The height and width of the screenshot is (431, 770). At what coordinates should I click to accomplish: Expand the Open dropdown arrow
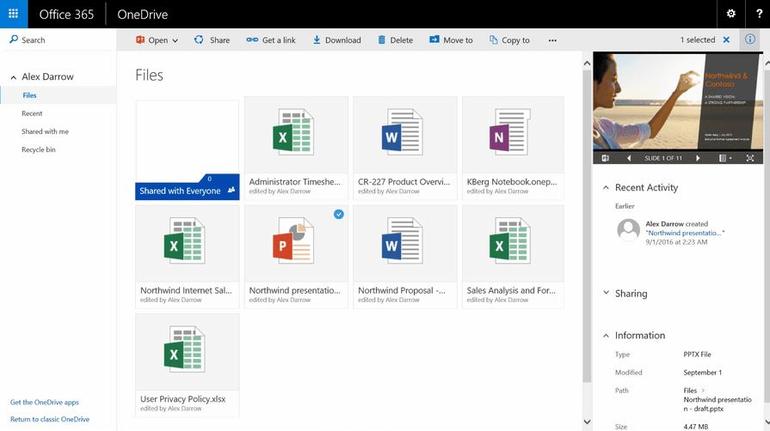[x=175, y=41]
